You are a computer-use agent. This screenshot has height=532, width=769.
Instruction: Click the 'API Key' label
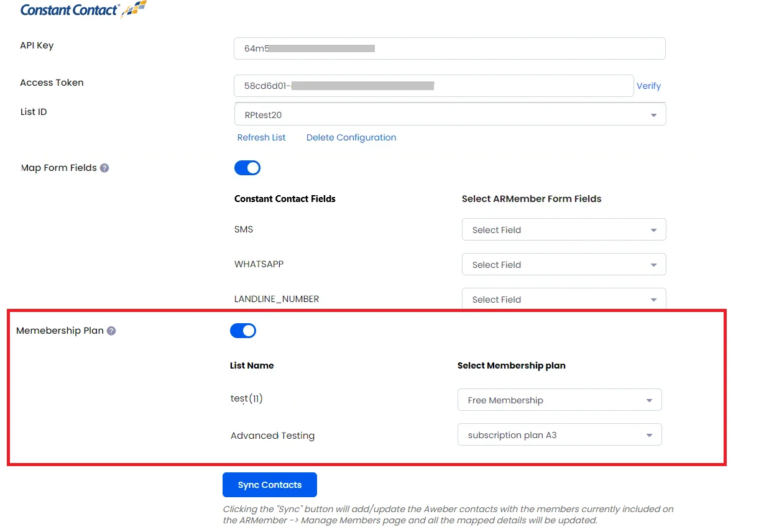37,45
